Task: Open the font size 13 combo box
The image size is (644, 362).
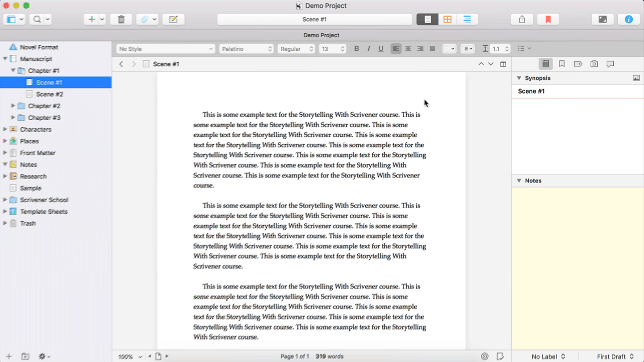Action: coord(333,49)
